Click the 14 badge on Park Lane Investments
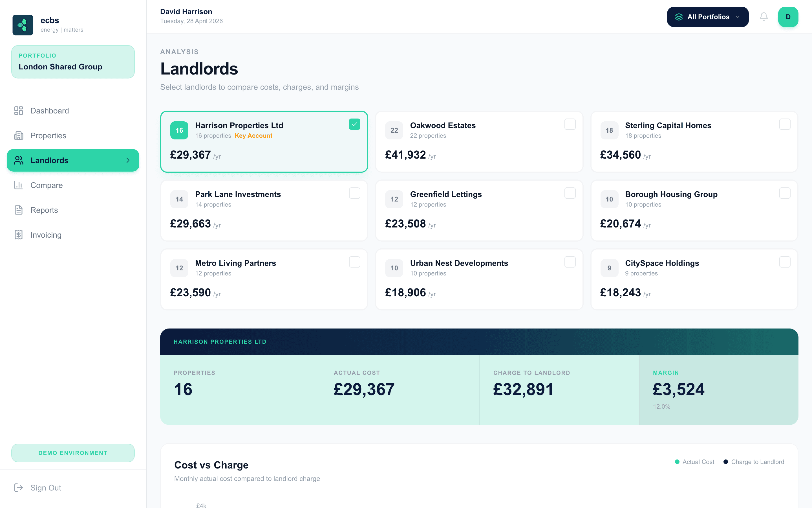 [179, 199]
